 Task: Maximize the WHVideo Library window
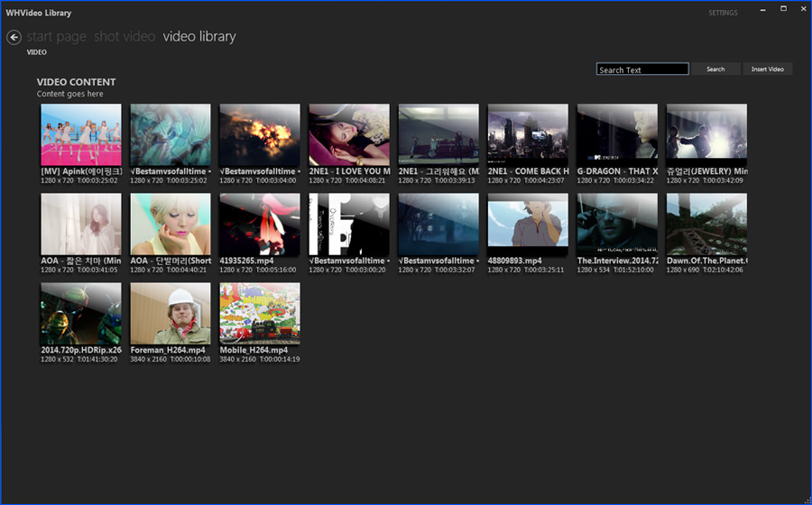[x=783, y=9]
